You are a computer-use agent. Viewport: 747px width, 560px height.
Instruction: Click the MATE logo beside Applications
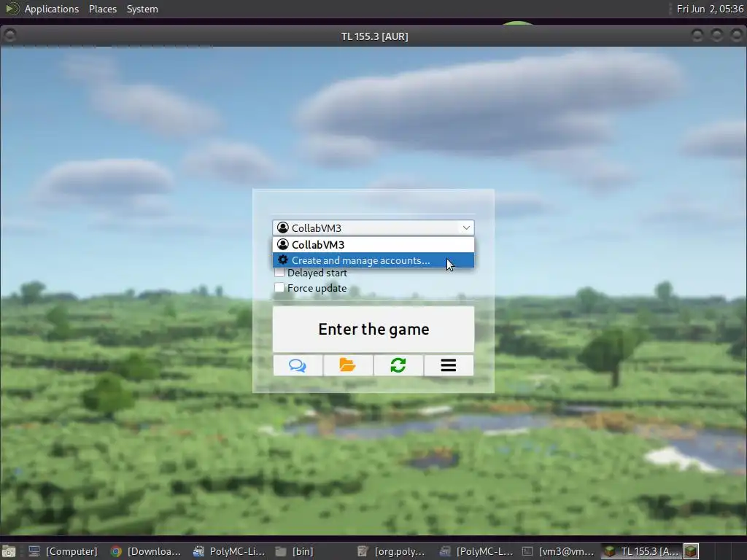pos(12,9)
